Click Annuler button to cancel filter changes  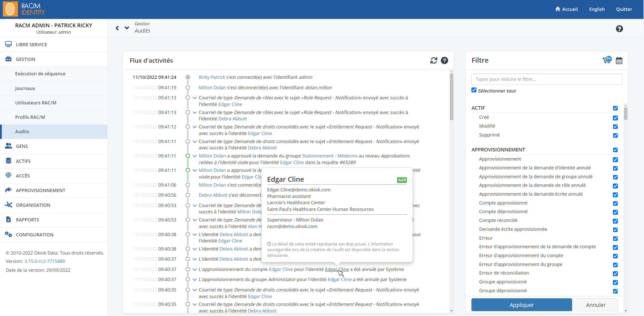(x=596, y=305)
